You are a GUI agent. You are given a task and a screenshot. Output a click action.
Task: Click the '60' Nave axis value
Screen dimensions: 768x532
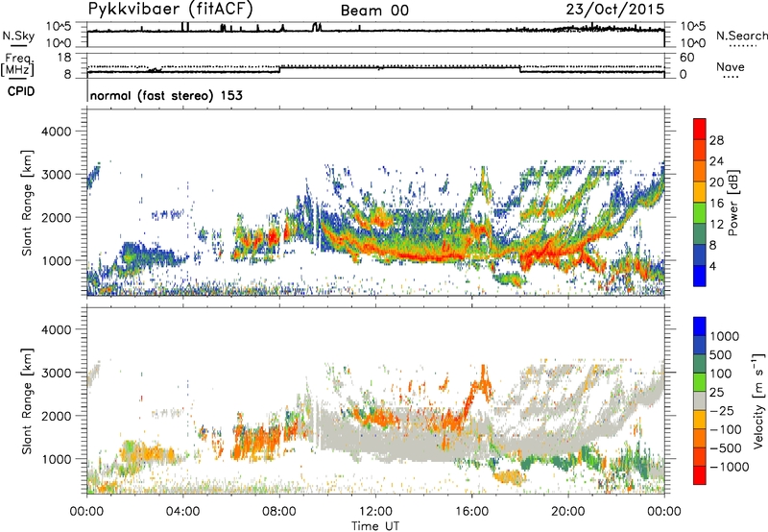686,58
